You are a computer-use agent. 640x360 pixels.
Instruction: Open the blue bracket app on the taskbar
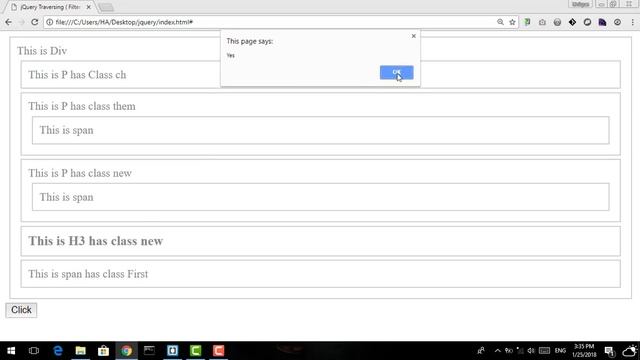tap(172, 351)
